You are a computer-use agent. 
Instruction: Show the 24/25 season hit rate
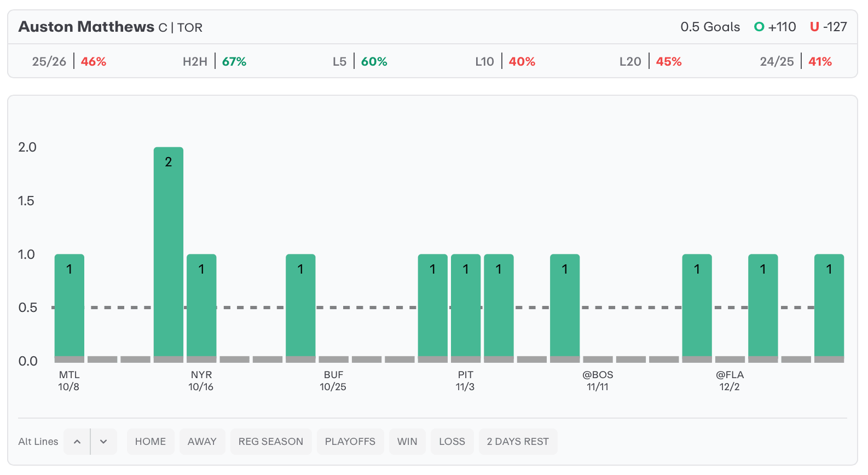pyautogui.click(x=795, y=61)
